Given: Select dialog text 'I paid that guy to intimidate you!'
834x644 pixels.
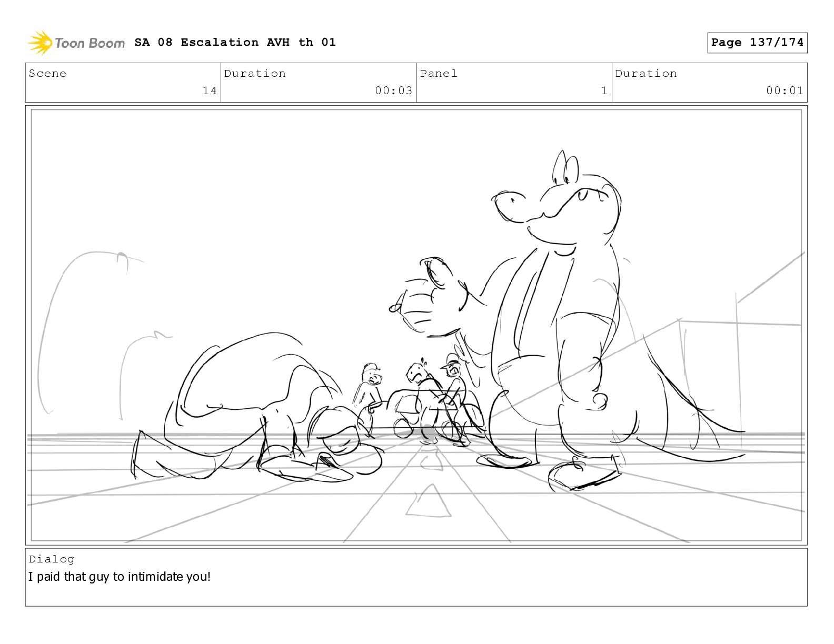Looking at the screenshot, I should tap(120, 577).
